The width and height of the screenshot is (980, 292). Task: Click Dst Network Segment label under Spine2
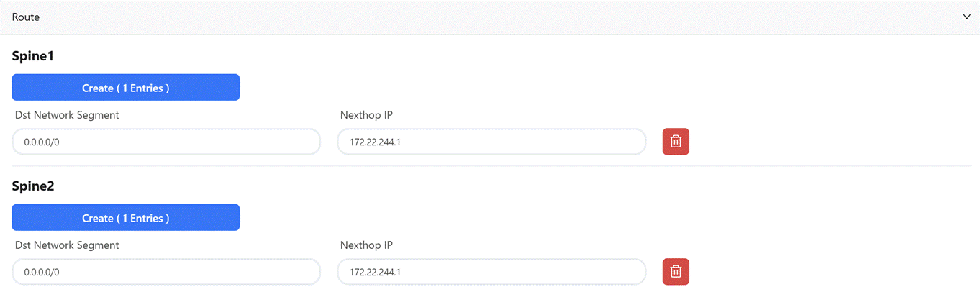click(67, 245)
